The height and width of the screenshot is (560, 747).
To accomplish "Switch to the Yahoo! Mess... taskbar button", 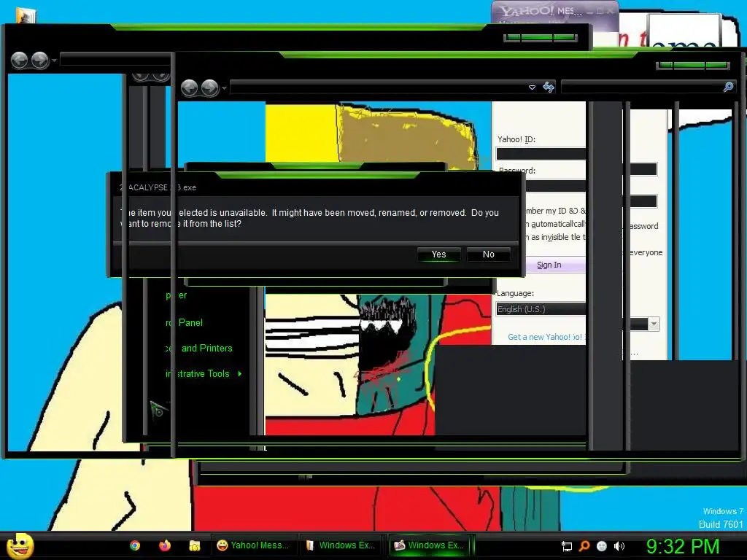I will coord(254,545).
